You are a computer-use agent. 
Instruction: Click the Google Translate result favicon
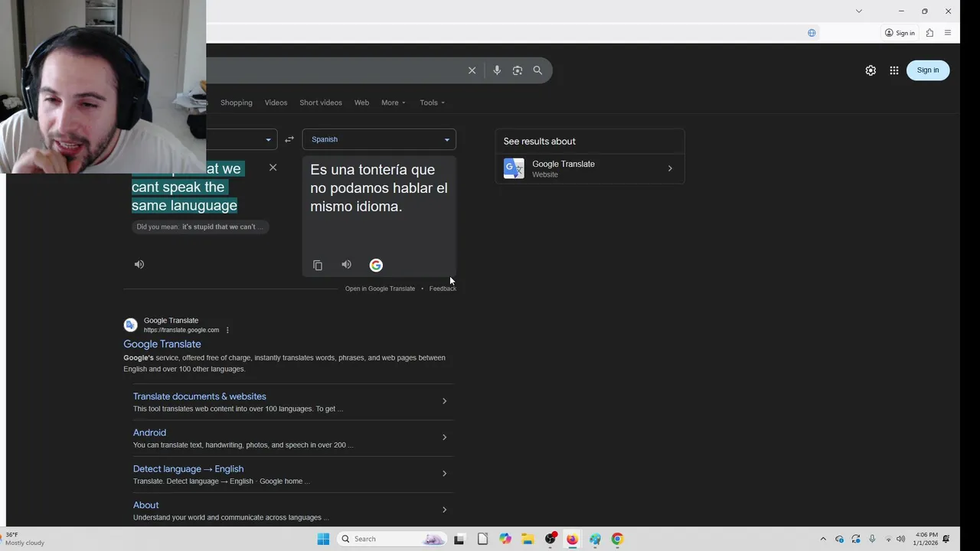coord(130,325)
